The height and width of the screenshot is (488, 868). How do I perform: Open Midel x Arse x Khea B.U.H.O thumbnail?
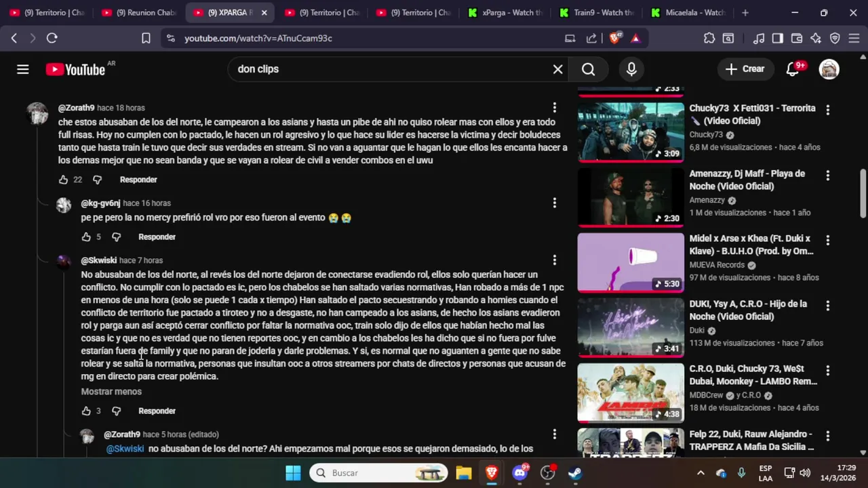pos(631,262)
